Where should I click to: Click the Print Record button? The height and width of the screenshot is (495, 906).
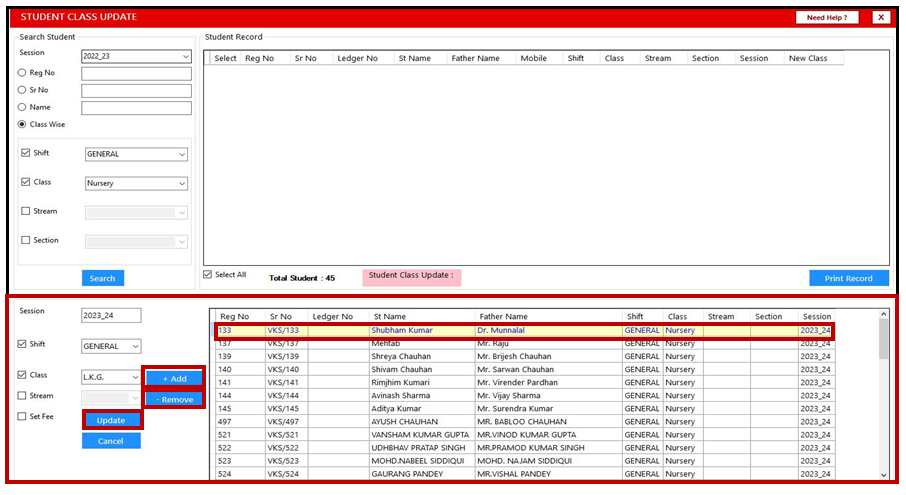tap(848, 278)
